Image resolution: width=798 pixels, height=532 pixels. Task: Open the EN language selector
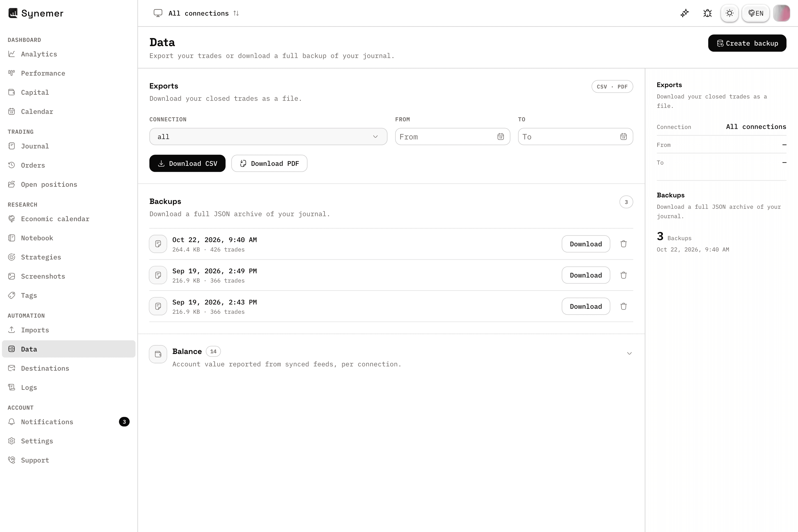(x=756, y=13)
